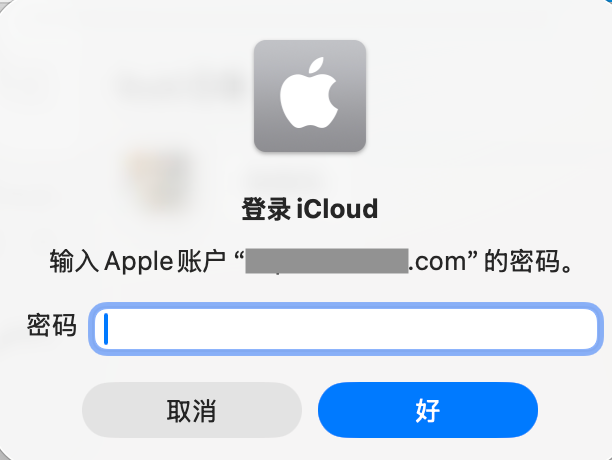The height and width of the screenshot is (460, 612).
Task: Click the blurred text above the avatar
Action: point(180,86)
